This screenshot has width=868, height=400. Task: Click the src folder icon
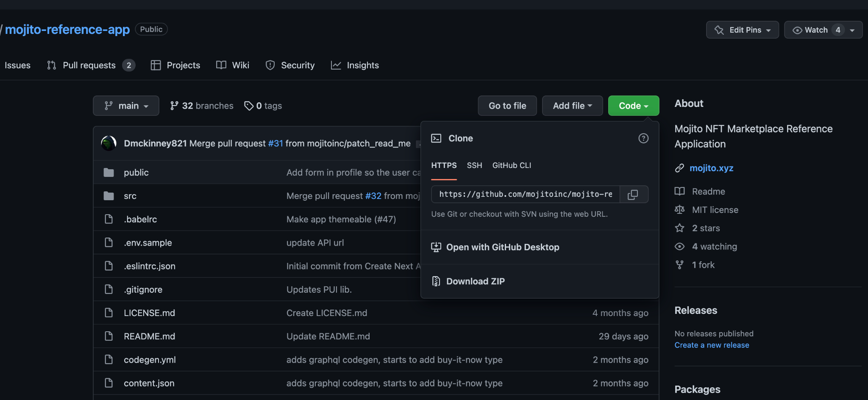(109, 196)
